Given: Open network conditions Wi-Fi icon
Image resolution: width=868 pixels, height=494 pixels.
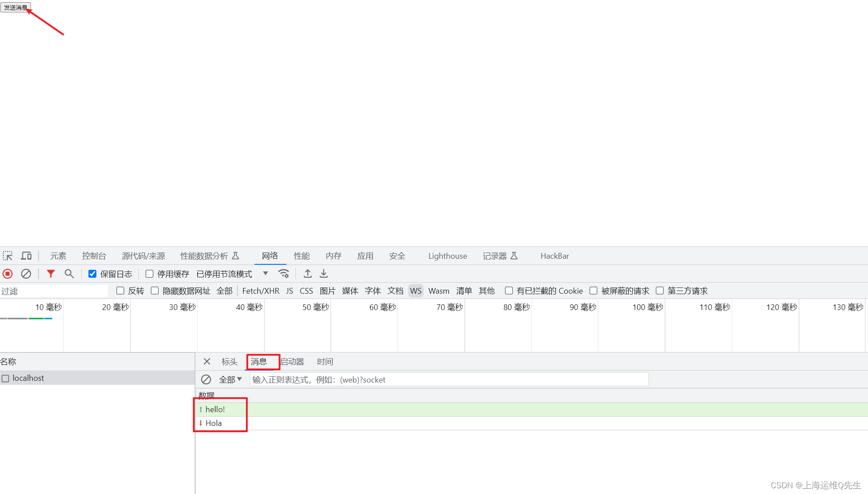Looking at the screenshot, I should point(283,274).
